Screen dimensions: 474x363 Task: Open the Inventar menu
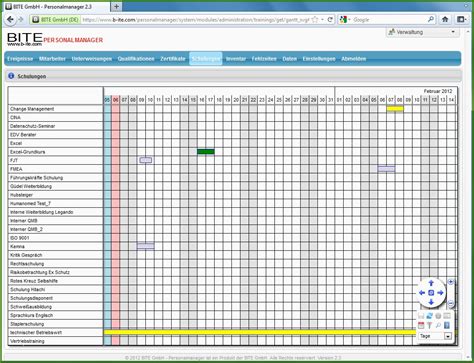pos(236,59)
